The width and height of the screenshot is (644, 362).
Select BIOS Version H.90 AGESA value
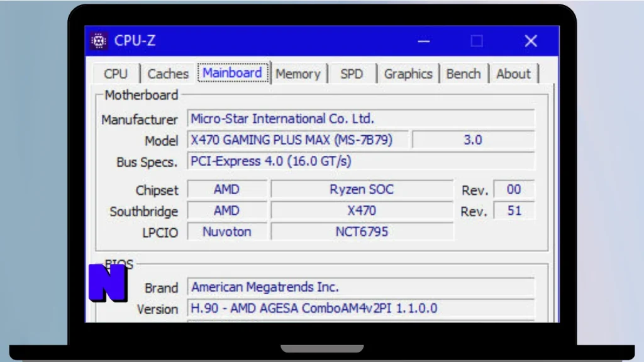(x=360, y=308)
